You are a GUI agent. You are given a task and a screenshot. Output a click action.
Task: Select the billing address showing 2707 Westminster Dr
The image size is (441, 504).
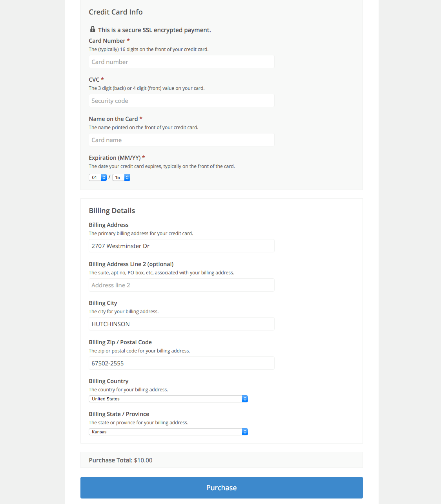point(181,246)
